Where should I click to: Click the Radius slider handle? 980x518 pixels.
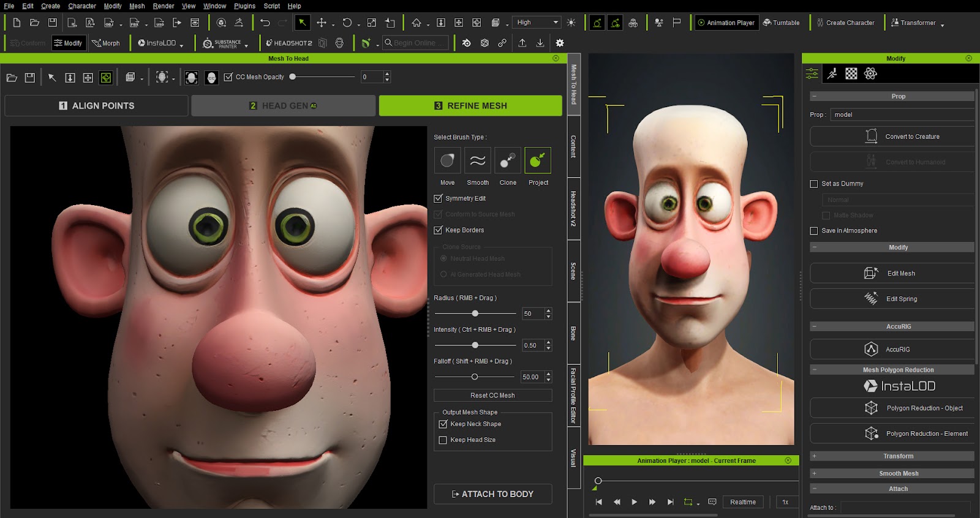tap(475, 313)
